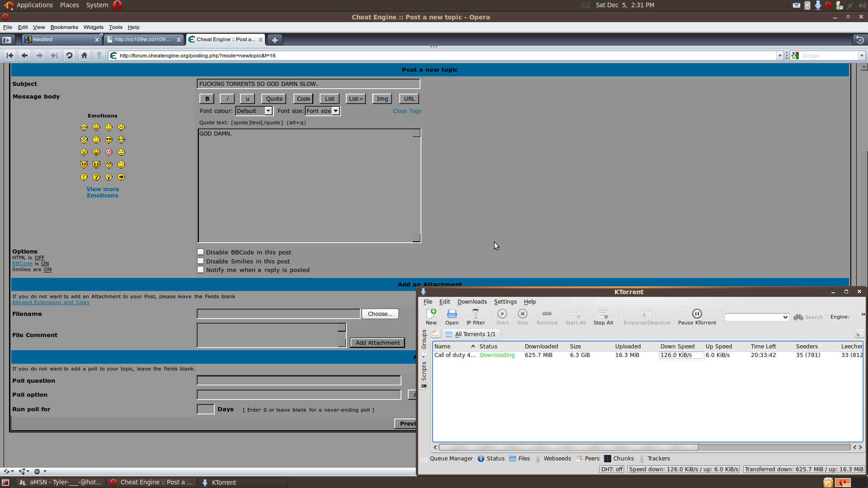Click Show Desktop icon in bottom panel

coord(5,483)
